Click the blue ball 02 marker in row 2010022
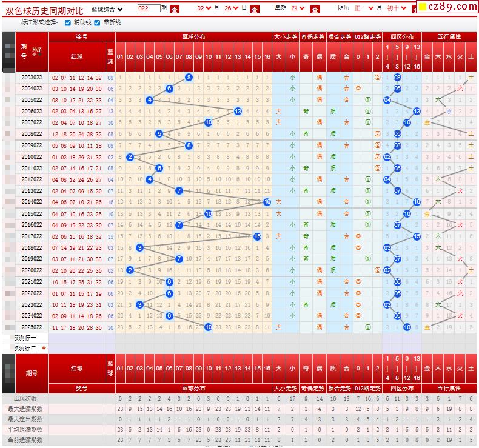Viewport: 479px width, 448px height. 130,157
